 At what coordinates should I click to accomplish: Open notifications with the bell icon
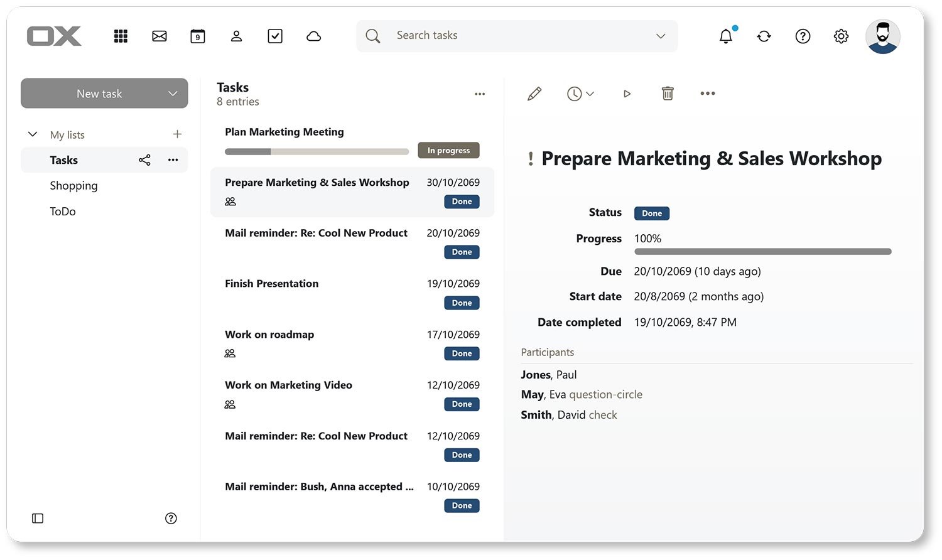725,36
